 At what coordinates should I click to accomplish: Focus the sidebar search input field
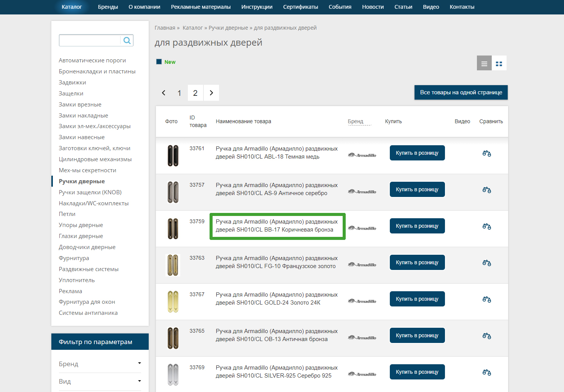click(90, 40)
